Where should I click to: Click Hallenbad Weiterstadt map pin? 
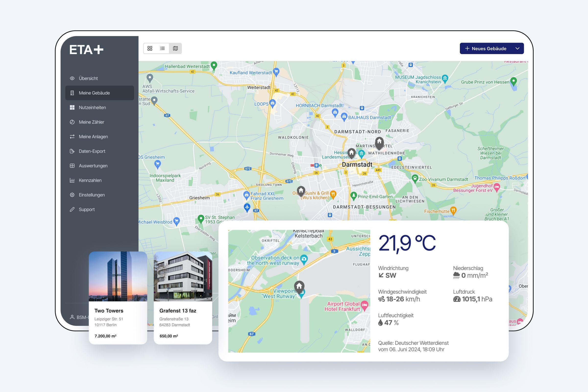(214, 66)
